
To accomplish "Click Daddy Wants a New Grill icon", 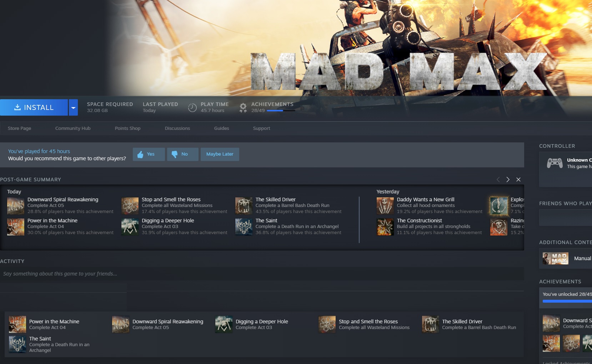I will 385,206.
